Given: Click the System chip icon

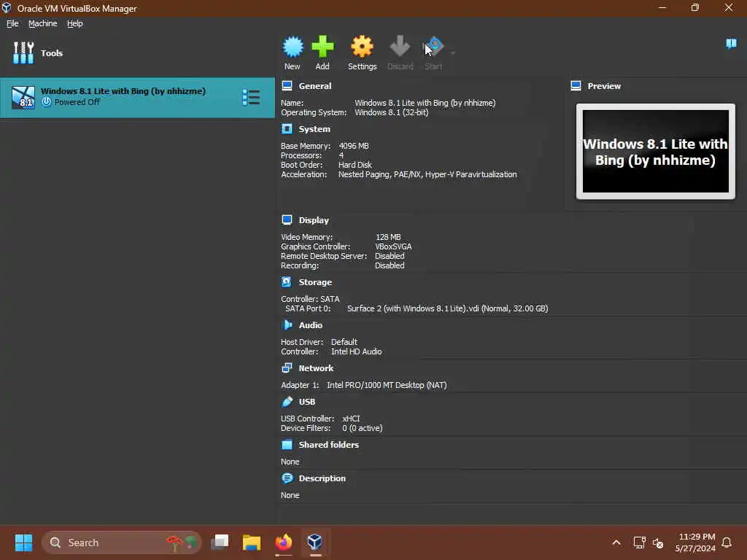Looking at the screenshot, I should coord(287,128).
